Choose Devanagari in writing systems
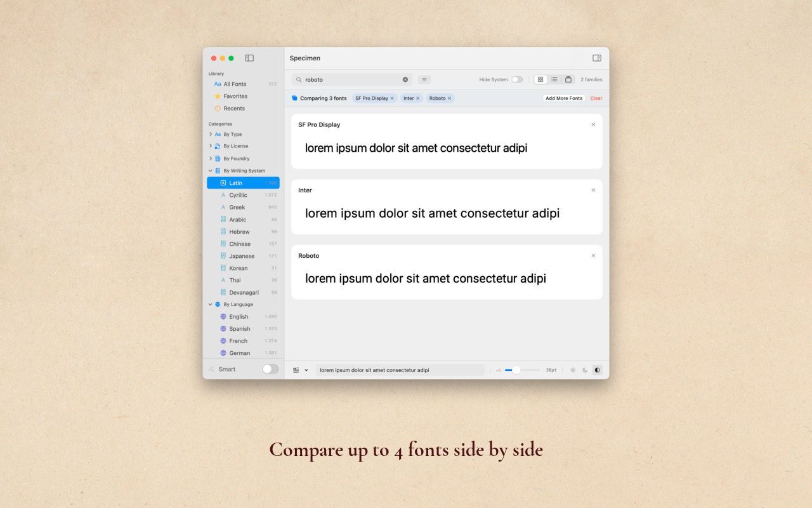The image size is (812, 508). click(x=243, y=292)
